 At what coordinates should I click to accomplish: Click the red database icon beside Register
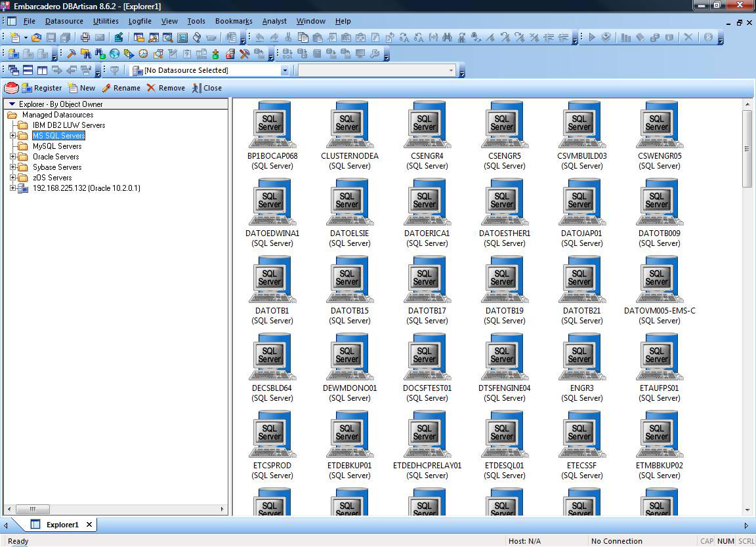[x=11, y=88]
